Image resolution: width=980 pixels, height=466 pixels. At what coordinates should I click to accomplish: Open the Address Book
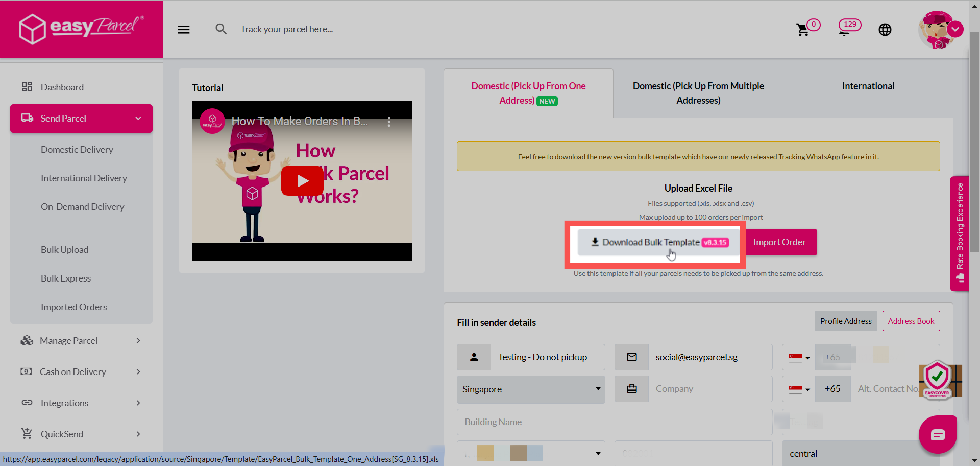pyautogui.click(x=911, y=321)
